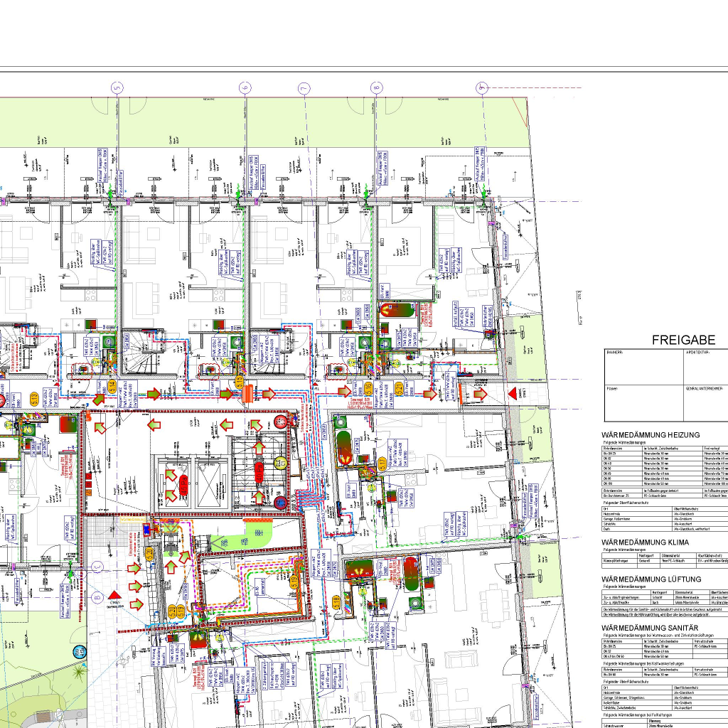This screenshot has width=728, height=728.
Task: Select the WÄRMEDÄMMUNG LÜFTUNG heading
Action: pos(651,579)
